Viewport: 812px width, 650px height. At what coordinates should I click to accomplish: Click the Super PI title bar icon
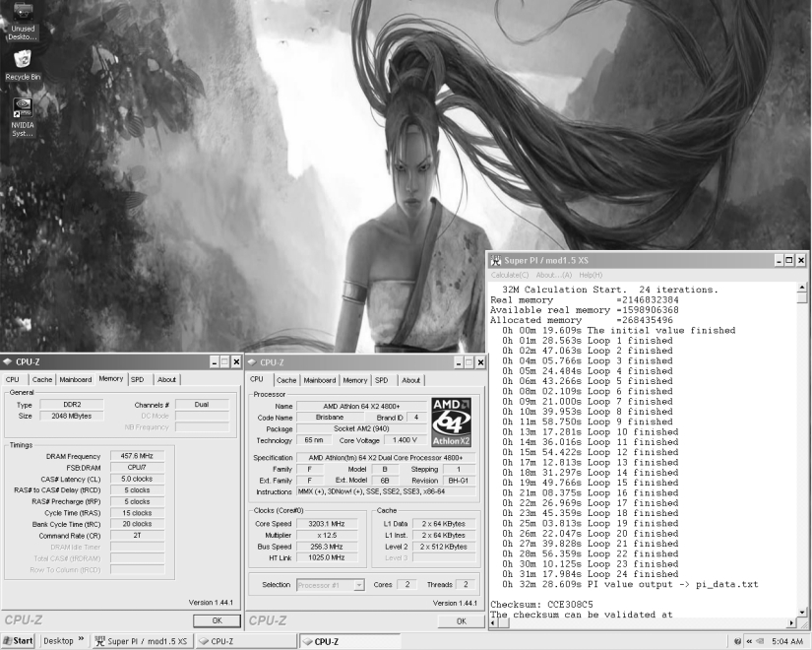coord(496,260)
